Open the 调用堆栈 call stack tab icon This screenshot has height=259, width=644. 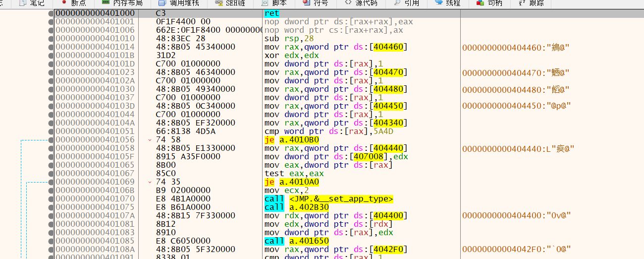pos(162,3)
